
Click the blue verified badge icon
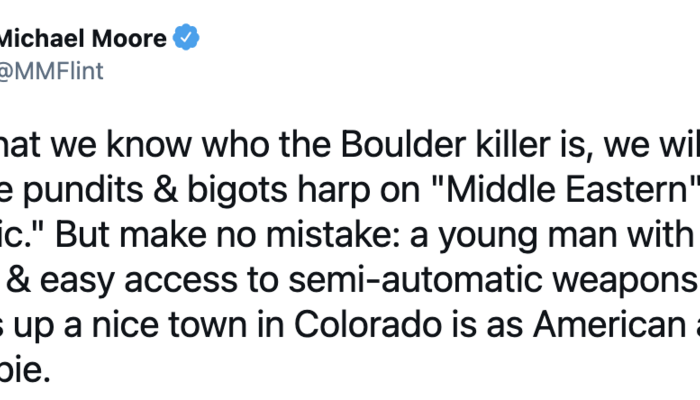186,39
